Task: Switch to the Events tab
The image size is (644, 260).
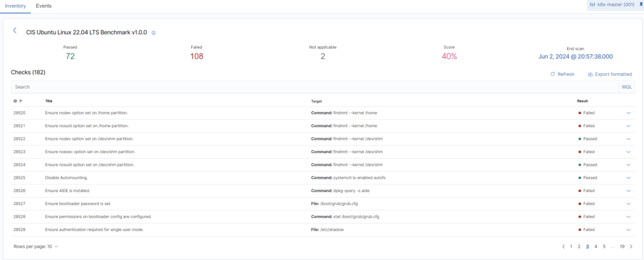Action: click(x=43, y=6)
